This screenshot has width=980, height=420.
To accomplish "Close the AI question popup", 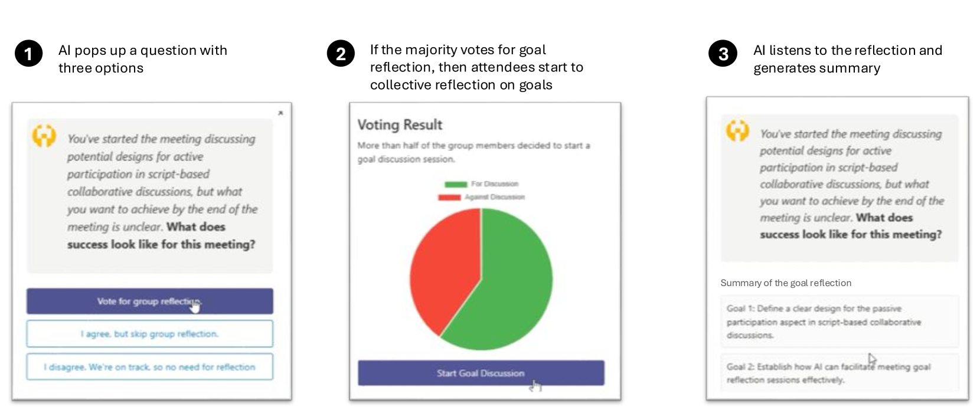I will coord(280,113).
